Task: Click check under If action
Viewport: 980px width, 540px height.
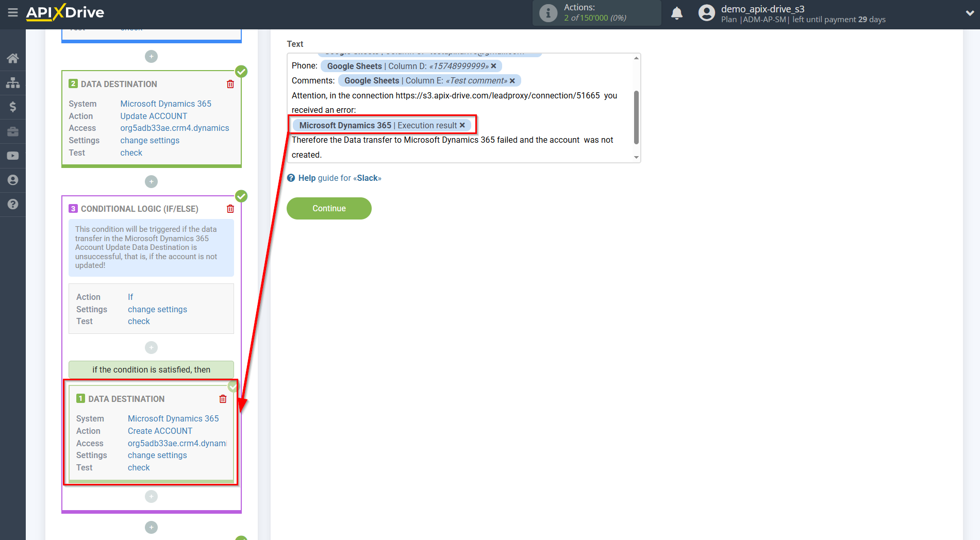Action: coord(139,321)
